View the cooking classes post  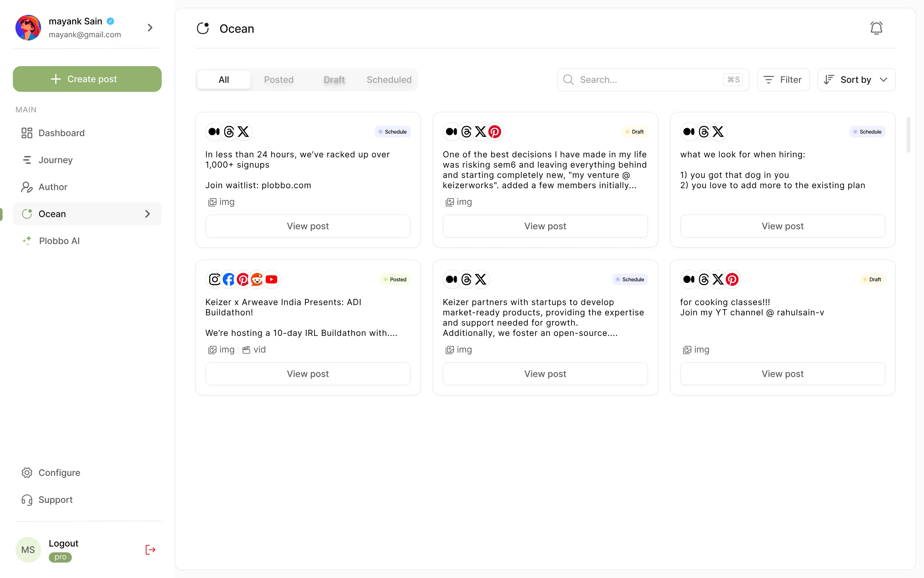(x=783, y=374)
